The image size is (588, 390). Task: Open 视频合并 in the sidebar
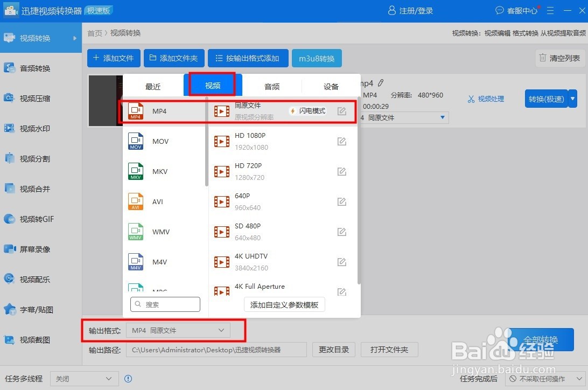click(40, 189)
